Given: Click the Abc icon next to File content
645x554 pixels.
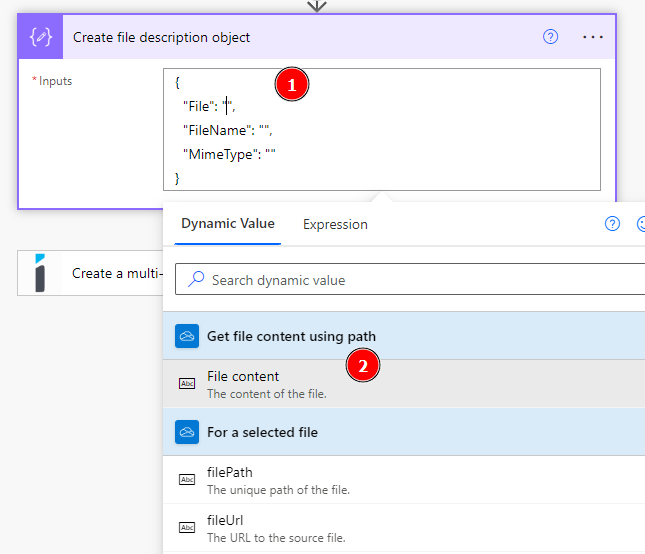Looking at the screenshot, I should coord(187,383).
